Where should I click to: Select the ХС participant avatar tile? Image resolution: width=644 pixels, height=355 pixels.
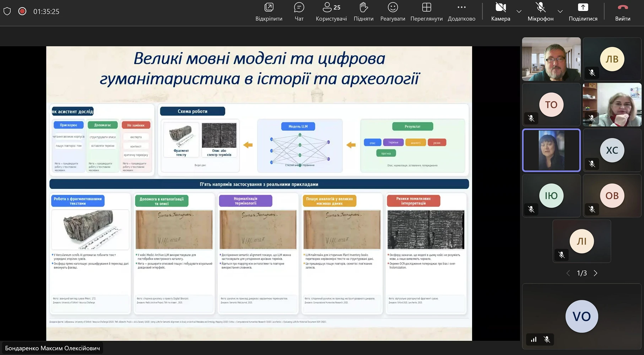click(x=612, y=150)
